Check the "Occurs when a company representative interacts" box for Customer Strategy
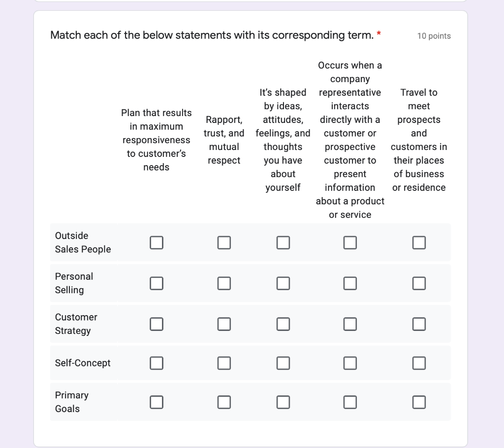The height and width of the screenshot is (448, 504). (350, 324)
